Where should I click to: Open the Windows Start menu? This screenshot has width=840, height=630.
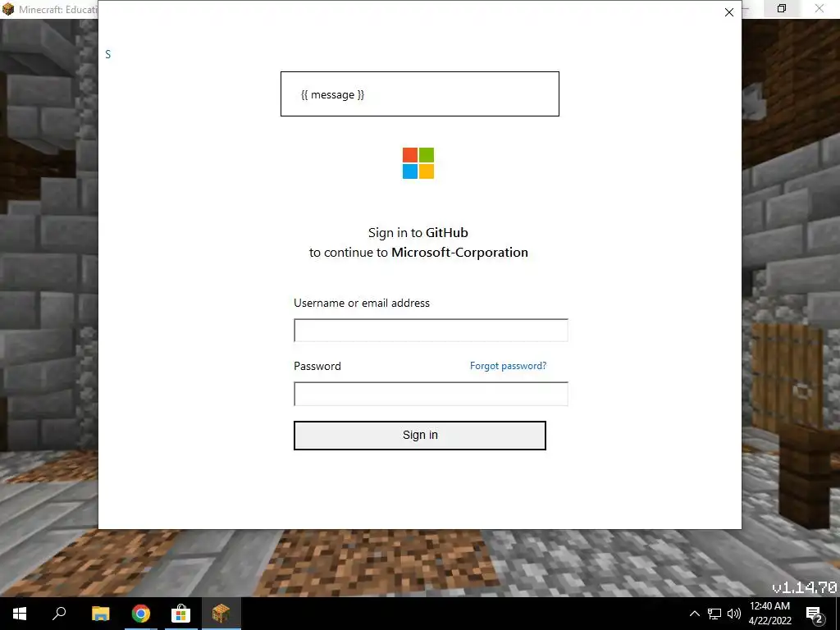[x=20, y=614]
